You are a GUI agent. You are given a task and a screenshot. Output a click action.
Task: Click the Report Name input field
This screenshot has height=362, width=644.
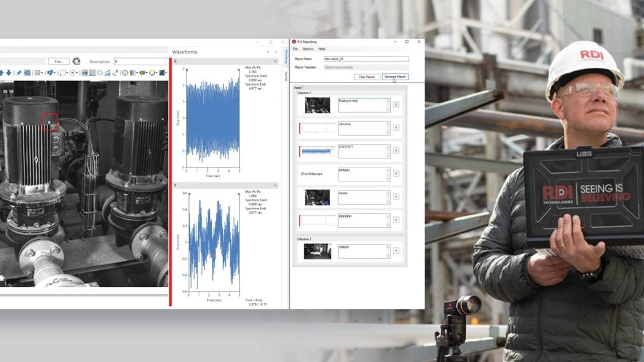point(366,59)
